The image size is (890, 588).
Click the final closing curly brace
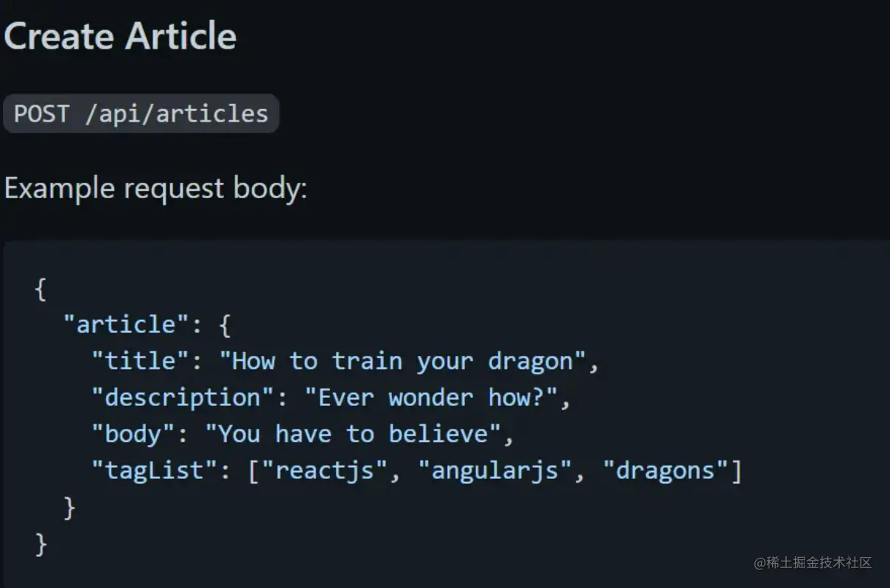pyautogui.click(x=41, y=544)
